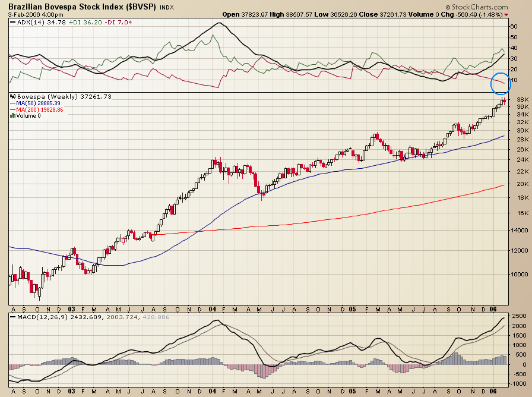Click the -DI 7.04 legend entry
The width and height of the screenshot is (532, 397).
coord(118,23)
